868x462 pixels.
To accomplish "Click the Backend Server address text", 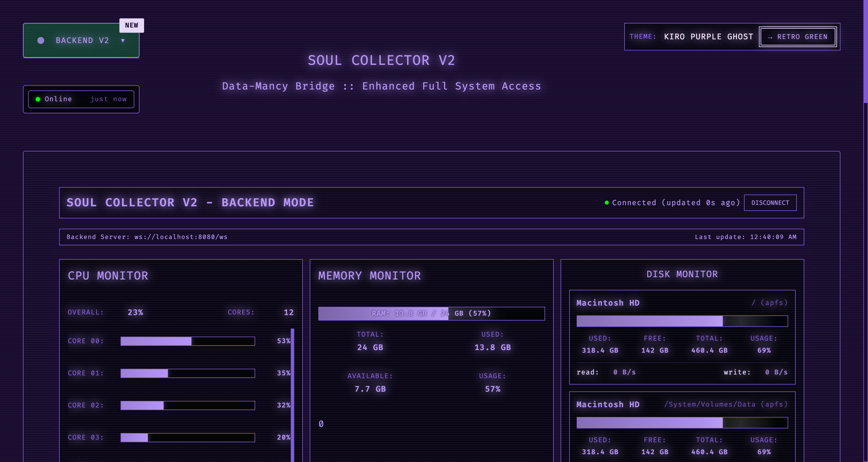I will pos(147,237).
